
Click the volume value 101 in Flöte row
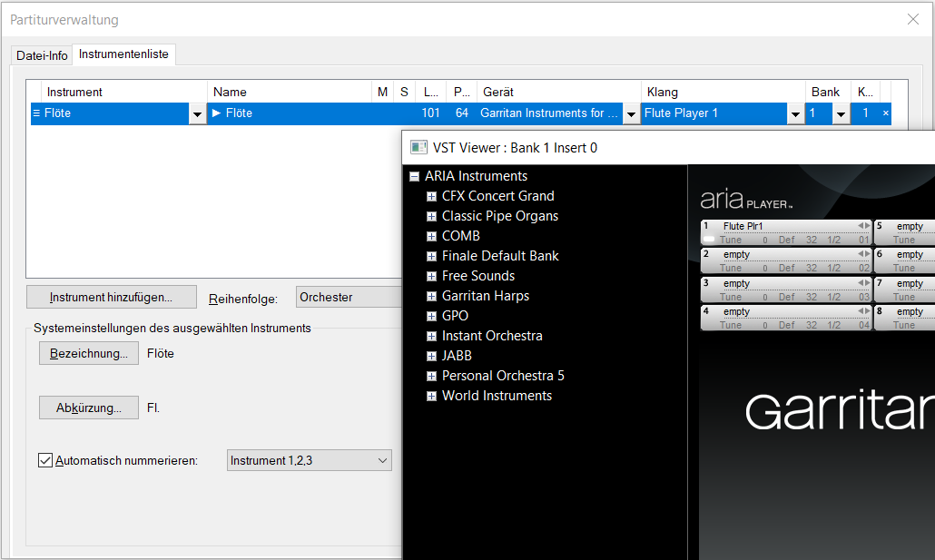430,113
